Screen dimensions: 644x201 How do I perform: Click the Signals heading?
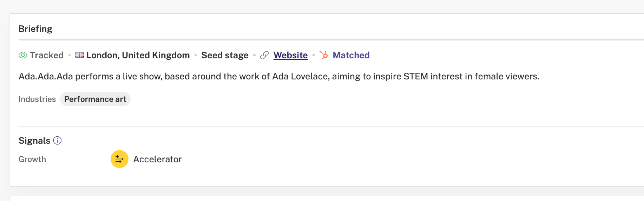(34, 141)
